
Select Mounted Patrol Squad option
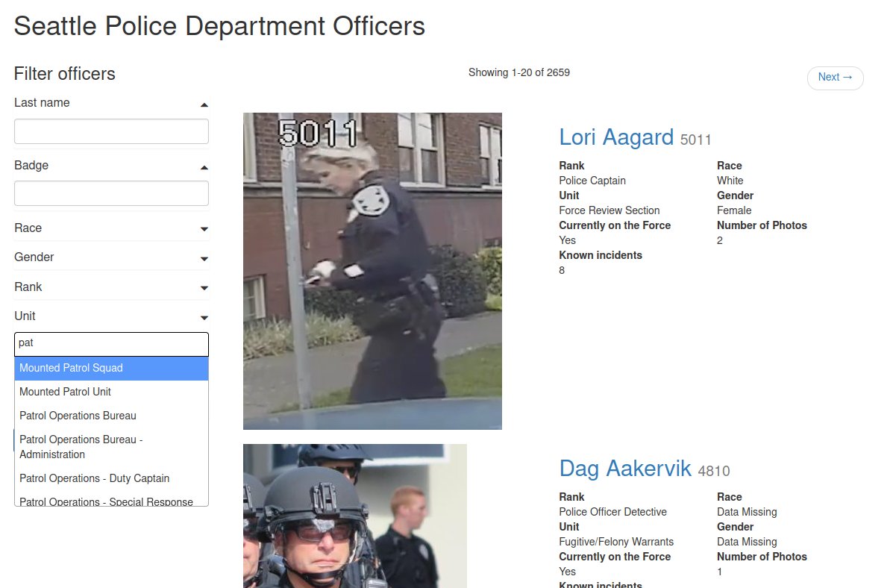112,369
